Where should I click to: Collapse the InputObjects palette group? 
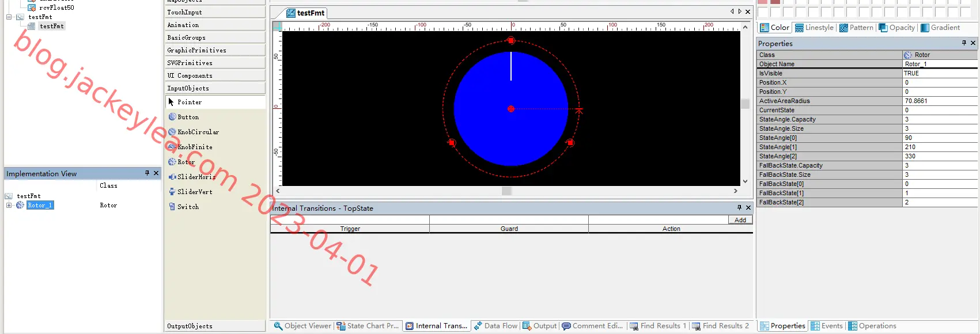click(x=215, y=88)
